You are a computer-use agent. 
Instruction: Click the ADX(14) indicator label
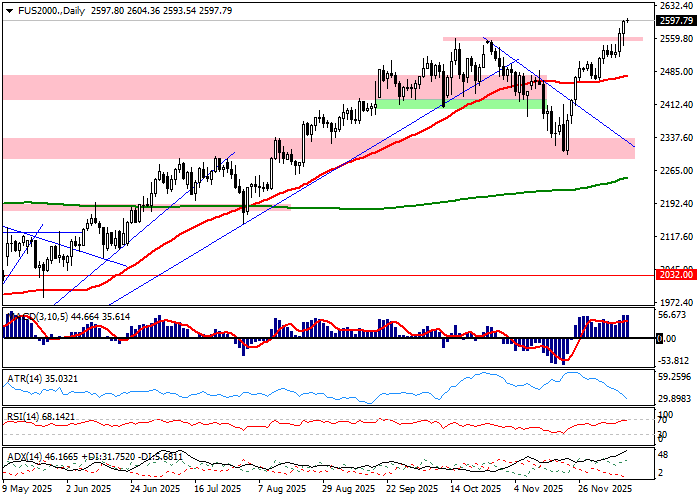80,455
